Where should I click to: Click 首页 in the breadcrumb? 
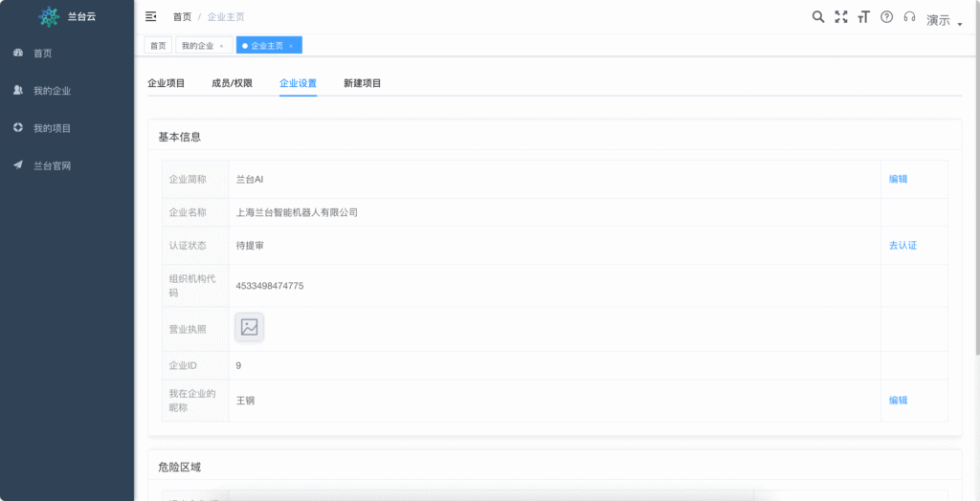182,17
